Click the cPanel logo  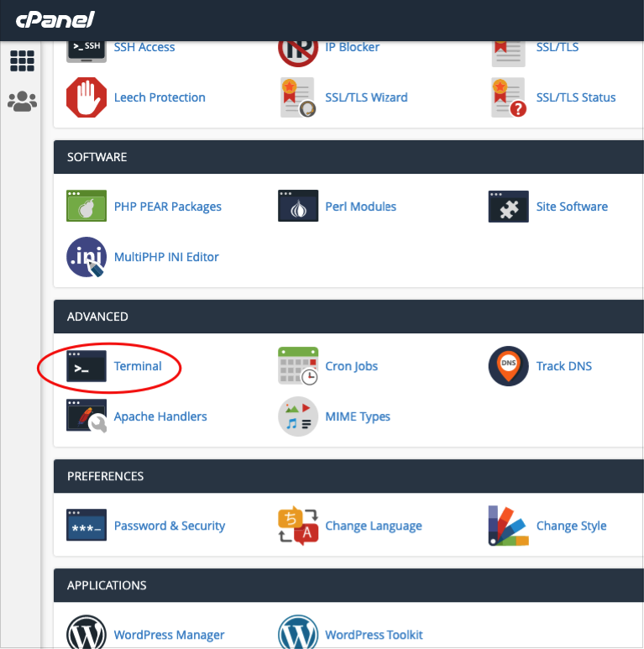(x=55, y=20)
